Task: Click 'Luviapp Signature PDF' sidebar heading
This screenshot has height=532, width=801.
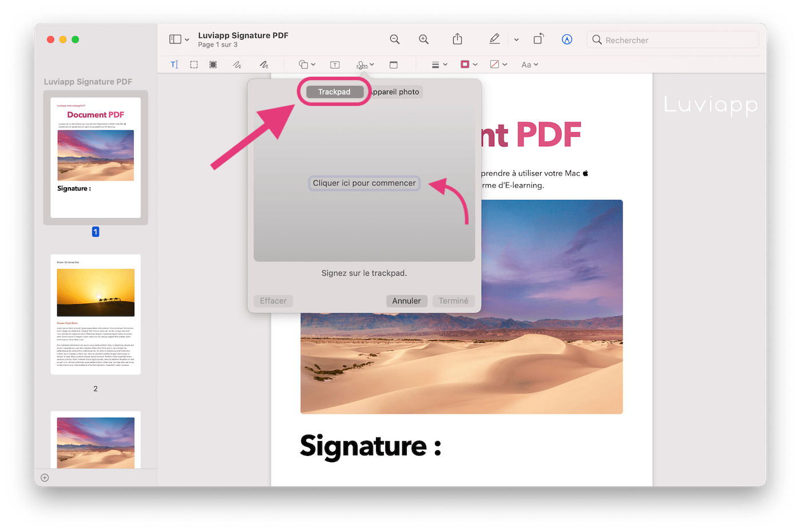Action: (x=88, y=82)
